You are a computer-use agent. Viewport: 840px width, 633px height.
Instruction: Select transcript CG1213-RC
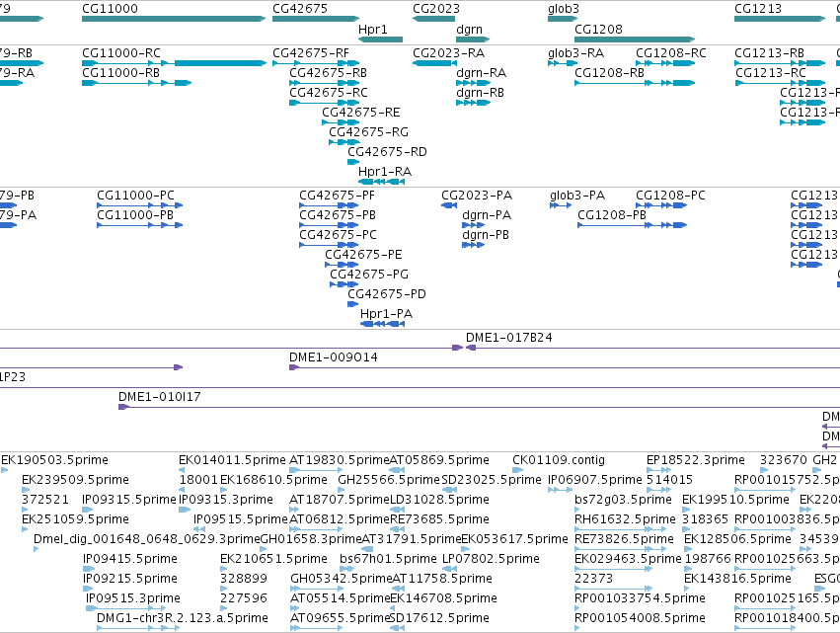point(780,83)
